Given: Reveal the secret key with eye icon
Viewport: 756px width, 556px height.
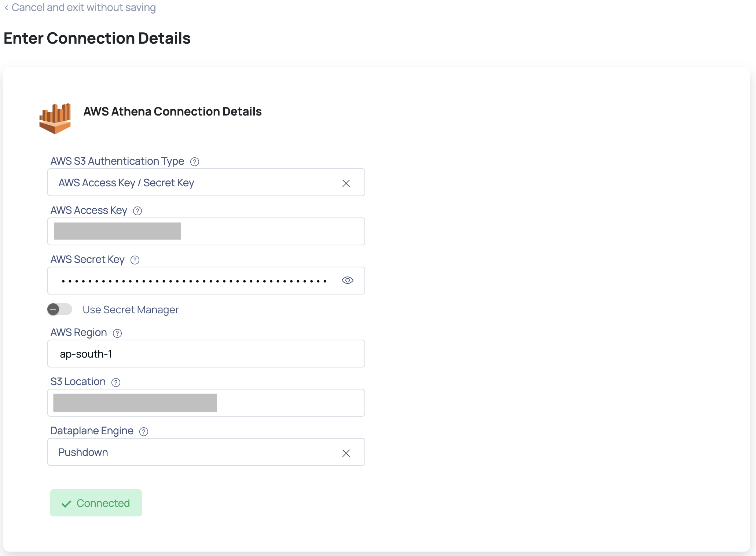Looking at the screenshot, I should tap(348, 280).
